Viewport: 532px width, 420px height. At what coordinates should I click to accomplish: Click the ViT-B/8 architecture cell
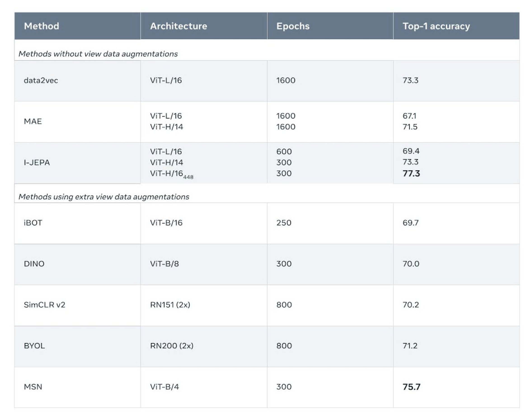pyautogui.click(x=164, y=264)
